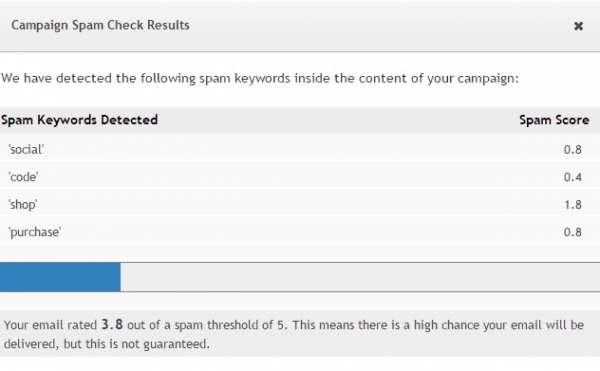The width and height of the screenshot is (600, 371).
Task: Click the Campaign Spam Check Results title
Action: [100, 25]
